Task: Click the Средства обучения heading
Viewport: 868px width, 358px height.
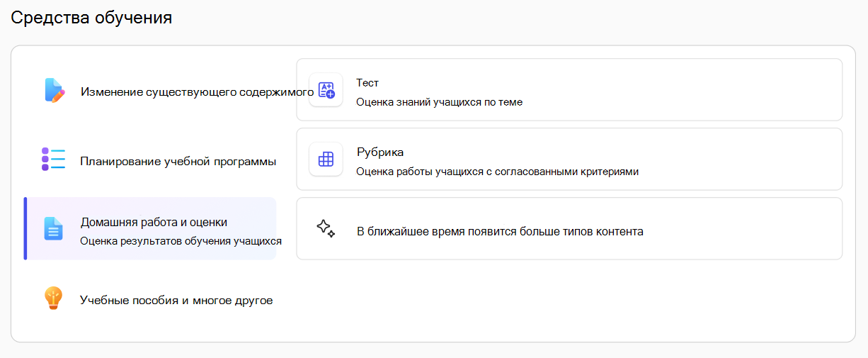Action: (91, 18)
